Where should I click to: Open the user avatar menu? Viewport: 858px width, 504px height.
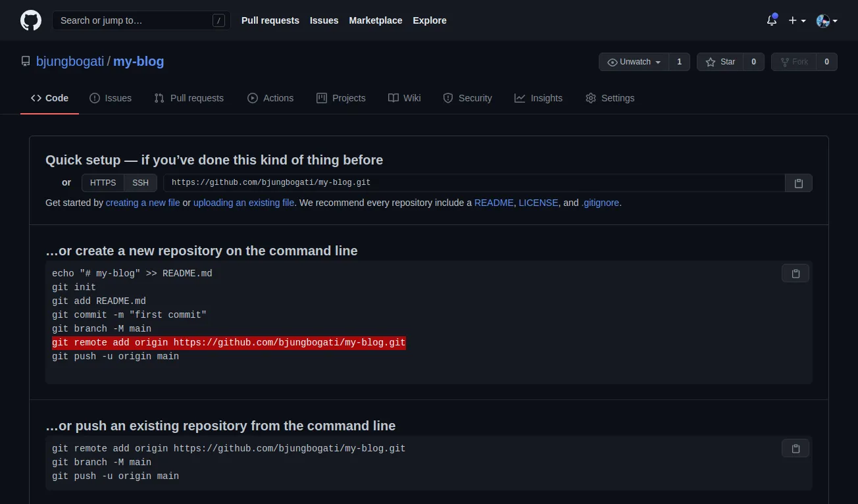pos(826,20)
